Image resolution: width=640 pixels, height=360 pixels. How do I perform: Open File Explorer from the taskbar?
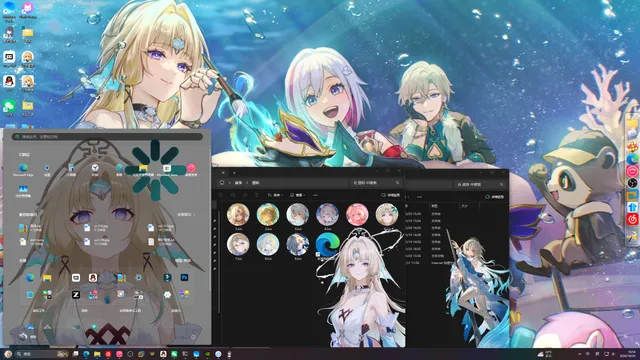point(97,354)
